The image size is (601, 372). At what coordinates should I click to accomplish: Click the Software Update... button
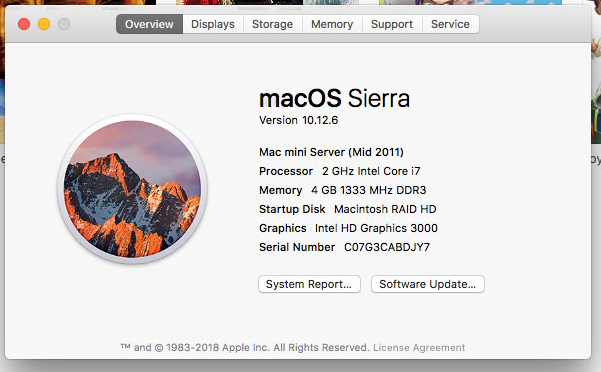point(428,284)
